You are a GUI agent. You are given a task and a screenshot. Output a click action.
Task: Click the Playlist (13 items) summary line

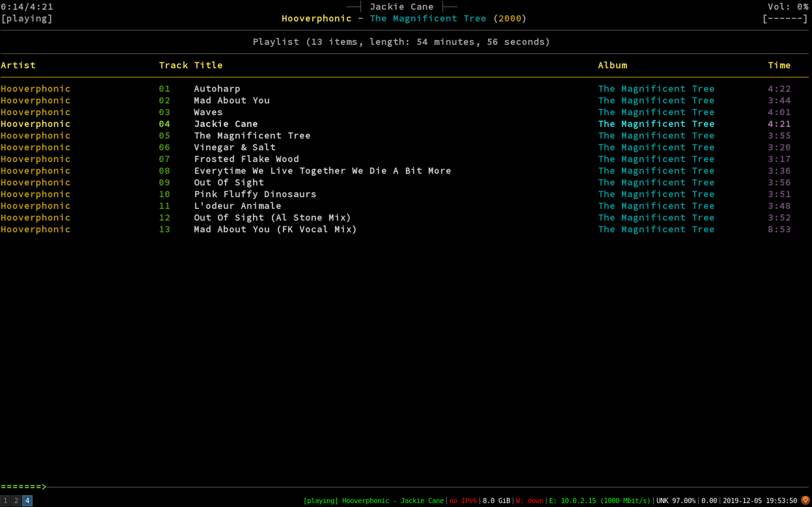[x=401, y=42]
